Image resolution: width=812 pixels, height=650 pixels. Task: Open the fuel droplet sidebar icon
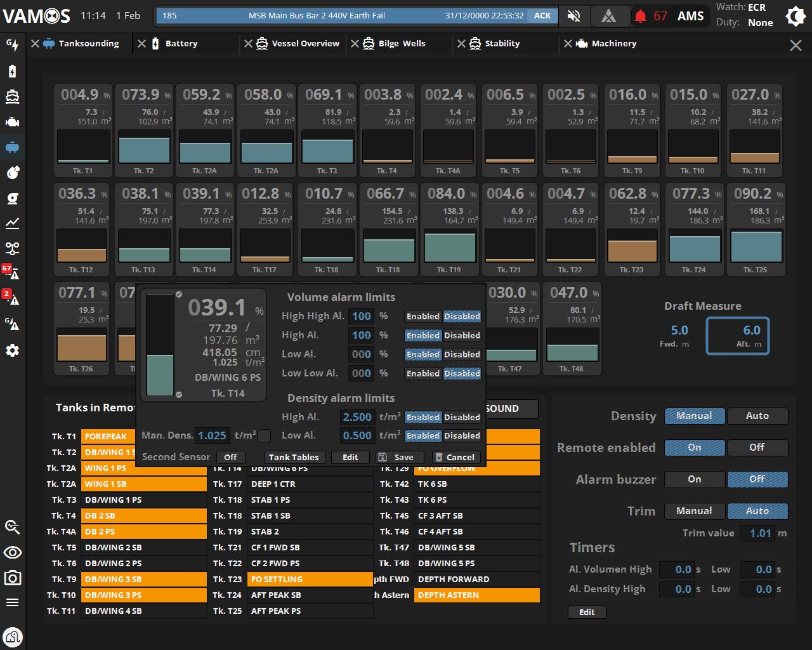(x=12, y=173)
